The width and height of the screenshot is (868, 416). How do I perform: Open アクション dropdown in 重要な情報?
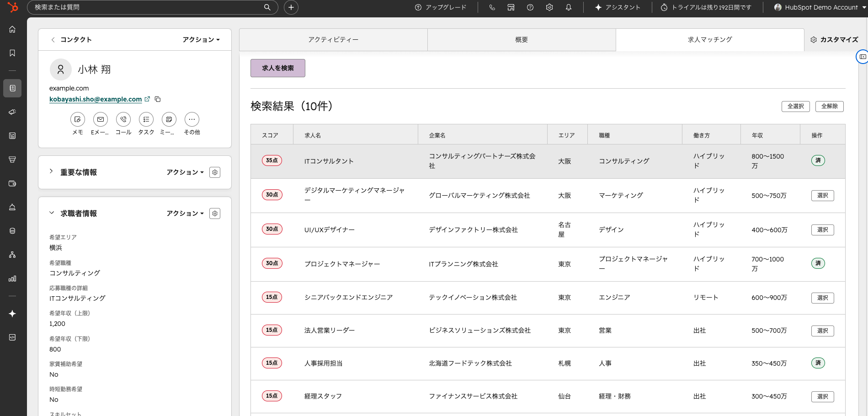tap(185, 172)
